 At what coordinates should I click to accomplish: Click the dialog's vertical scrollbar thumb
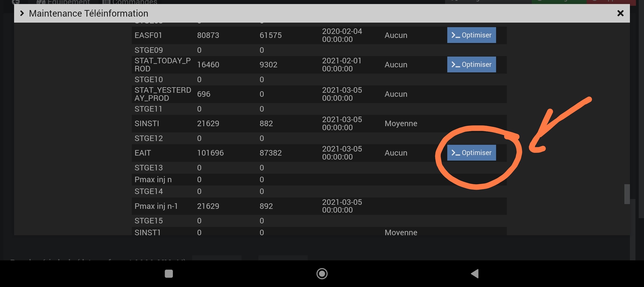[627, 194]
